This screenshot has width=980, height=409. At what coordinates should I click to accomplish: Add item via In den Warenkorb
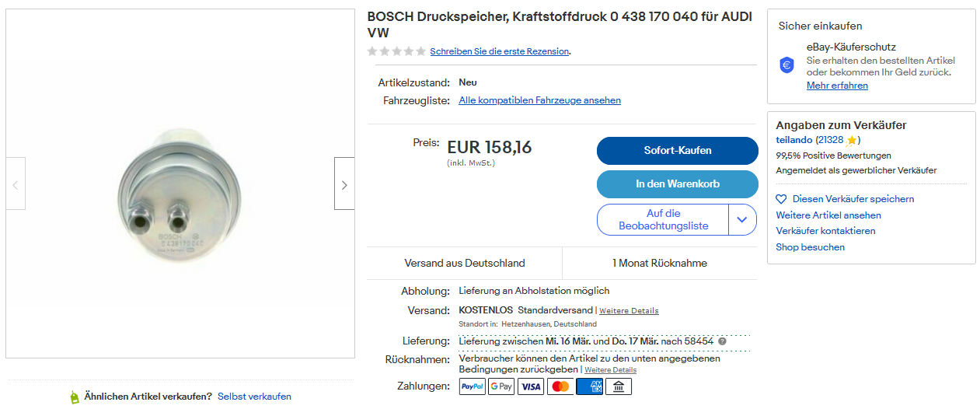tap(677, 184)
